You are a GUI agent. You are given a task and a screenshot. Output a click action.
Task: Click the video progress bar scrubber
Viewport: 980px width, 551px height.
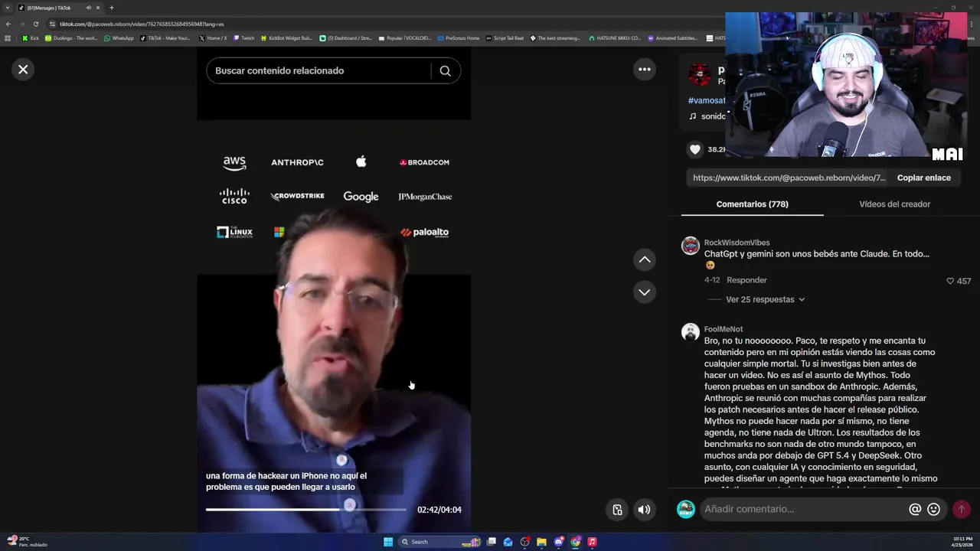(x=349, y=505)
